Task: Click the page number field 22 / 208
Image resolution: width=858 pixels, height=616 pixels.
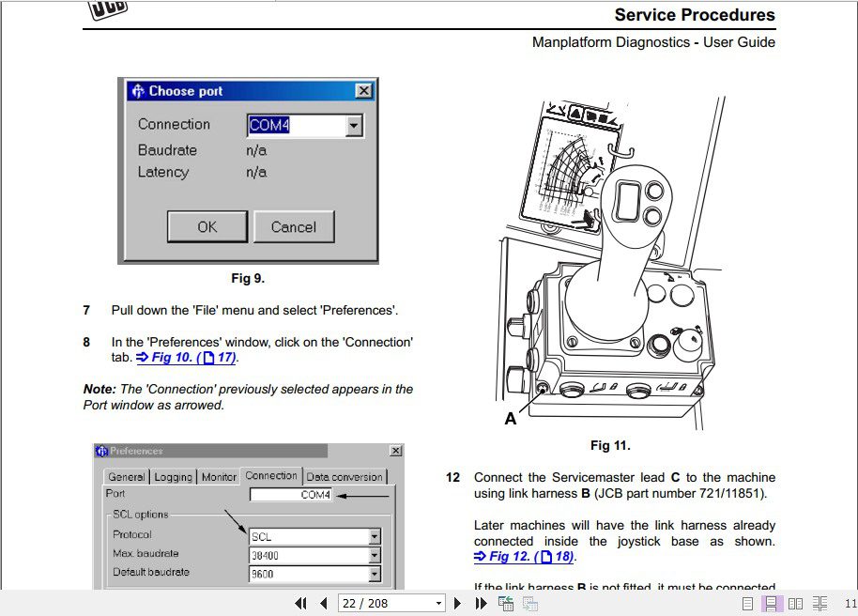Action: coord(386,604)
